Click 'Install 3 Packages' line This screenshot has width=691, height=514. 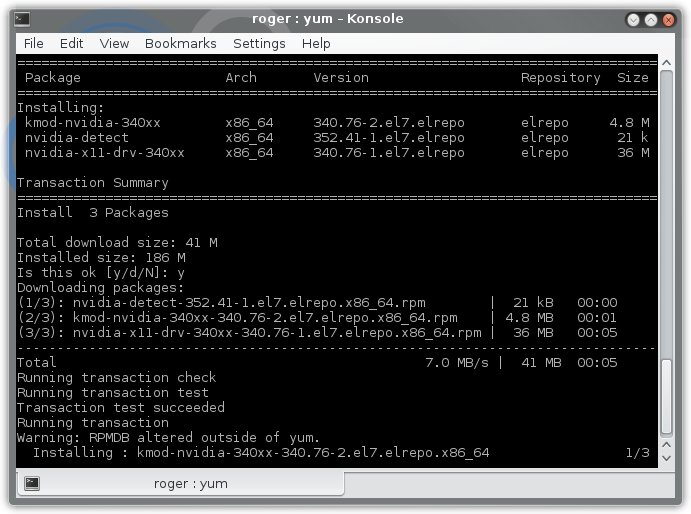tap(93, 213)
